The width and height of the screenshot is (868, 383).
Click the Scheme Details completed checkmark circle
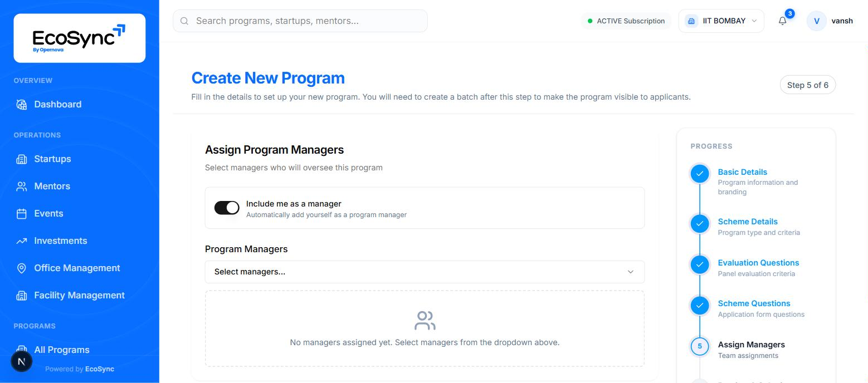(x=700, y=224)
